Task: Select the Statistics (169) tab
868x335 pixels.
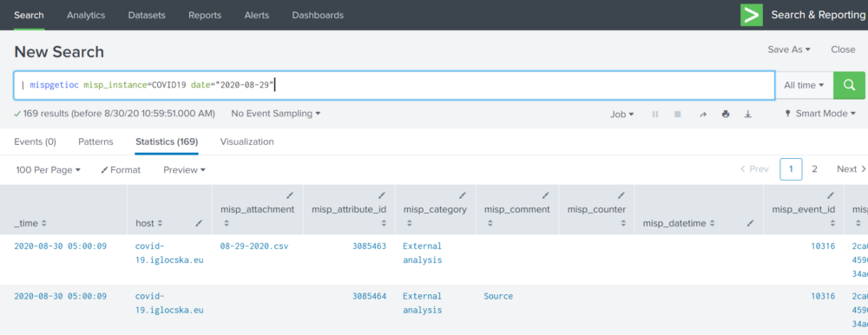Action: point(167,141)
